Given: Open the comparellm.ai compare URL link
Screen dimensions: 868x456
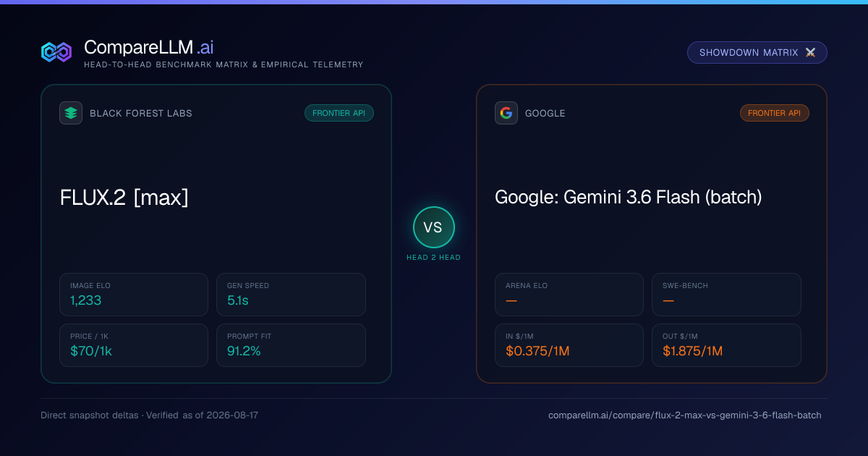Looking at the screenshot, I should tap(685, 415).
